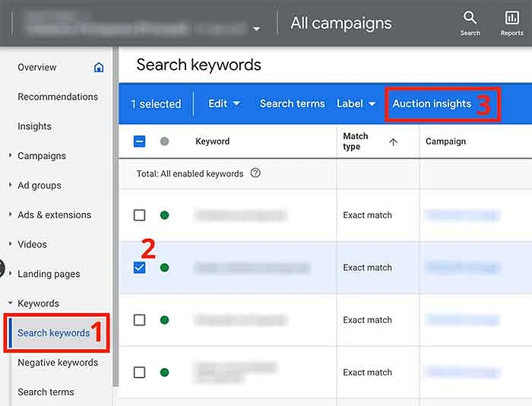532x406 pixels.
Task: Open campaign link in fourth keyword row
Action: 462,373
